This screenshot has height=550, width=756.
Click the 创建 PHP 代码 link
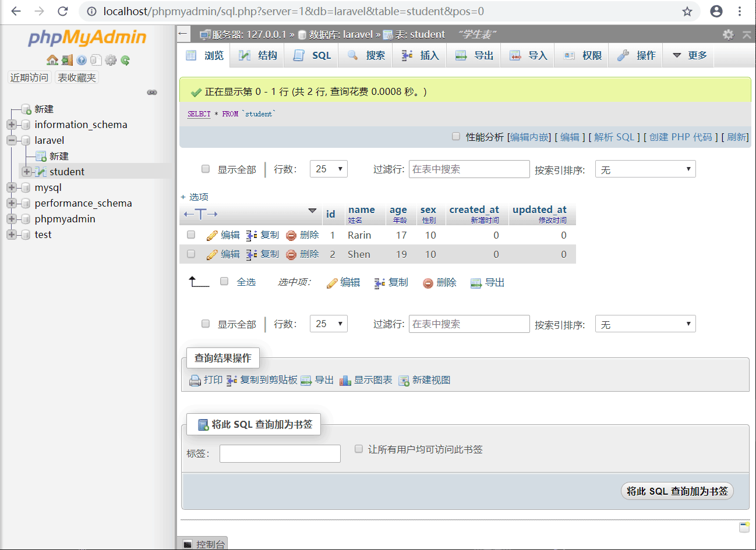(x=680, y=137)
